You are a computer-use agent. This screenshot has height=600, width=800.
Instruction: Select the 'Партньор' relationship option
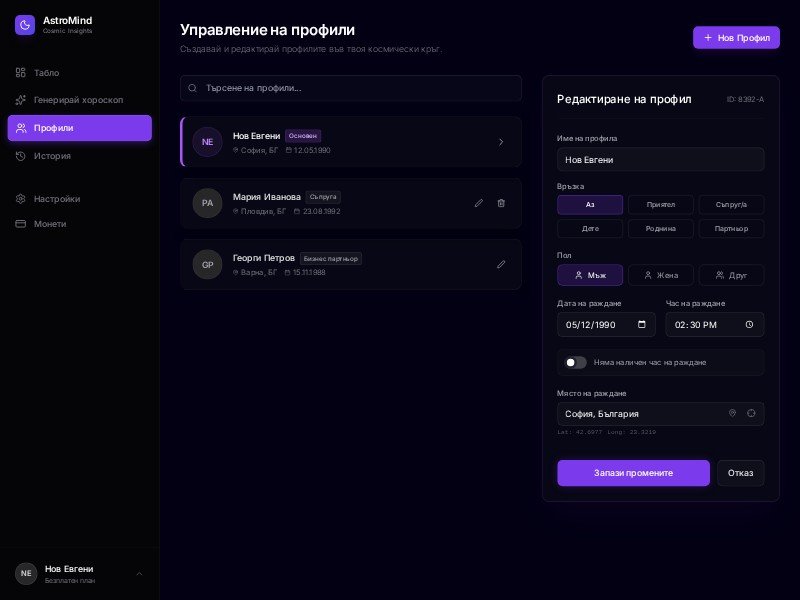731,229
